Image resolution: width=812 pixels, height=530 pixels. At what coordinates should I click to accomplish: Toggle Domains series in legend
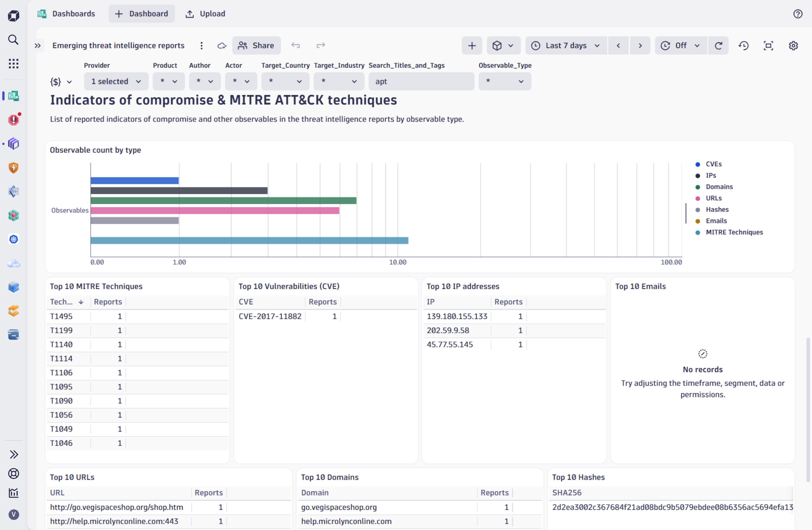(x=714, y=187)
